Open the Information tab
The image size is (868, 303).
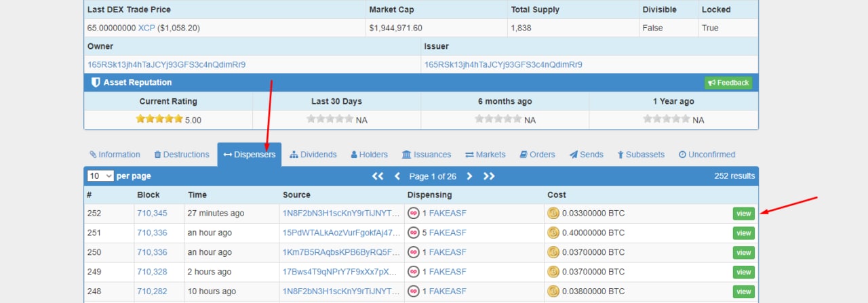pyautogui.click(x=115, y=155)
